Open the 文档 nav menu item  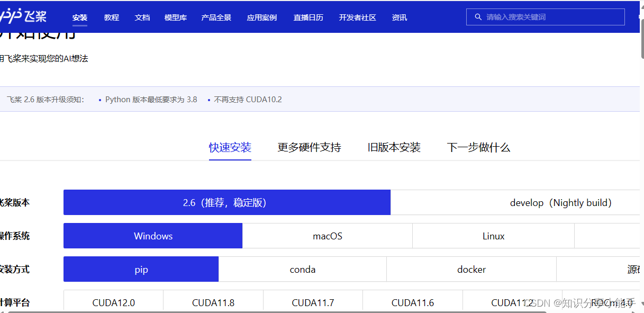point(142,17)
